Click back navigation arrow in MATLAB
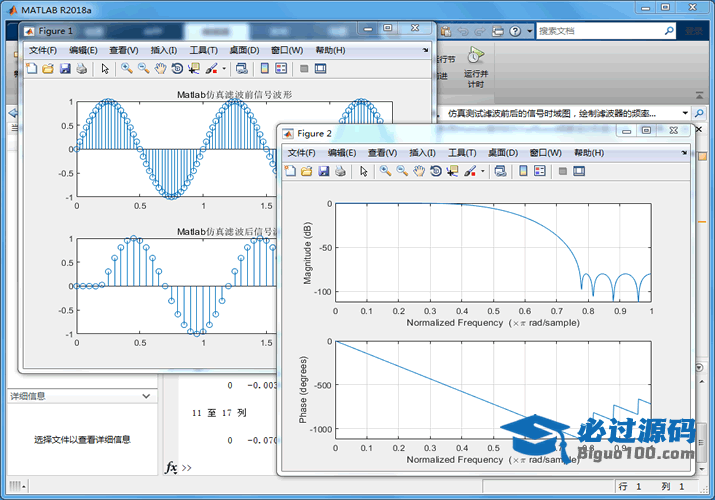 13,113
